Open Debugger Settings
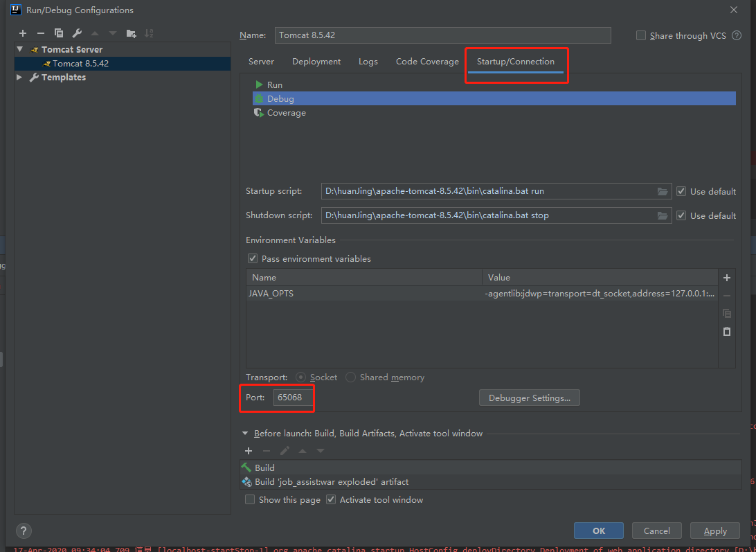Viewport: 756px width, 552px height. (530, 398)
